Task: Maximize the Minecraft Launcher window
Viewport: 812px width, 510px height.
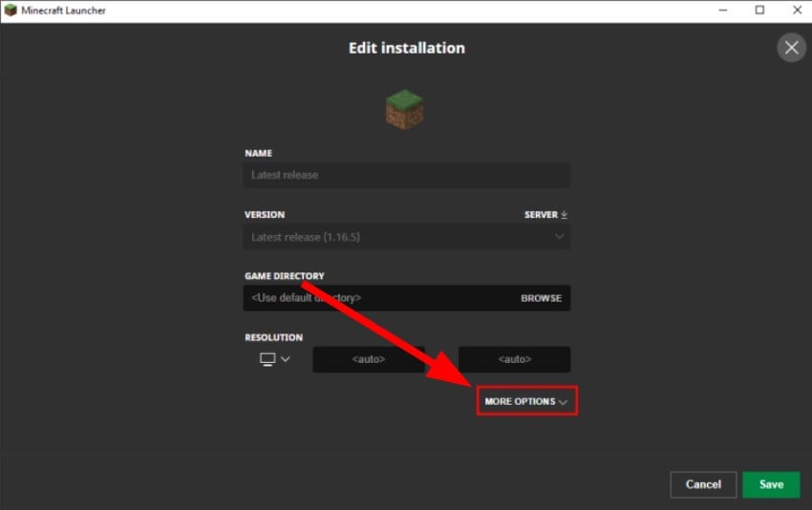Action: tap(759, 11)
